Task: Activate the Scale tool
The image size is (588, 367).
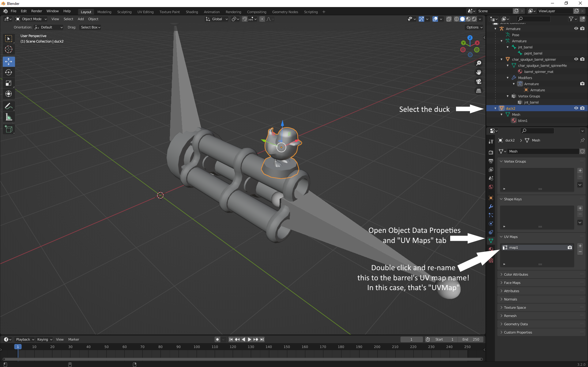Action: (x=9, y=83)
